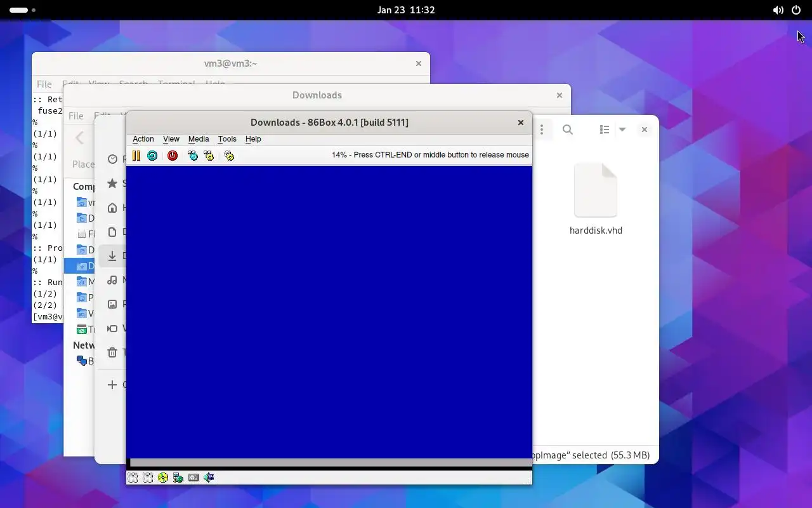Click the network status bar icon
The width and height of the screenshot is (812, 508).
pos(178,478)
